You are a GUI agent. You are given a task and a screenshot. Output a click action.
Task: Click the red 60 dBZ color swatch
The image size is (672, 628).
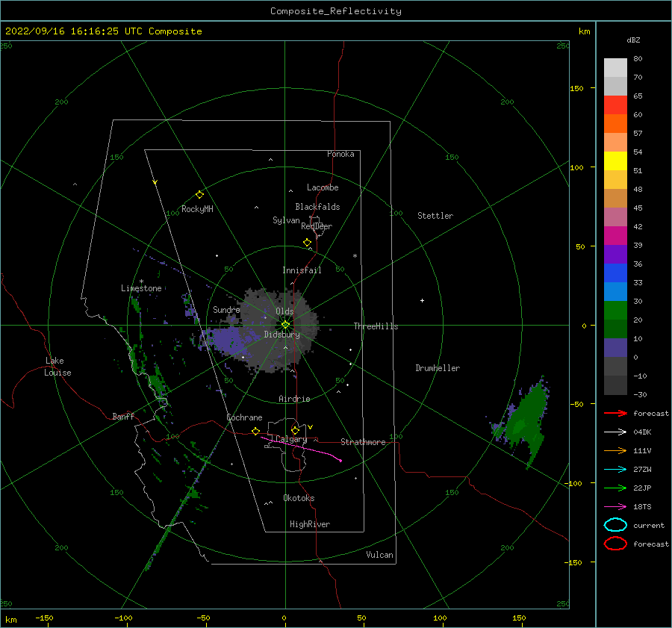tap(615, 105)
